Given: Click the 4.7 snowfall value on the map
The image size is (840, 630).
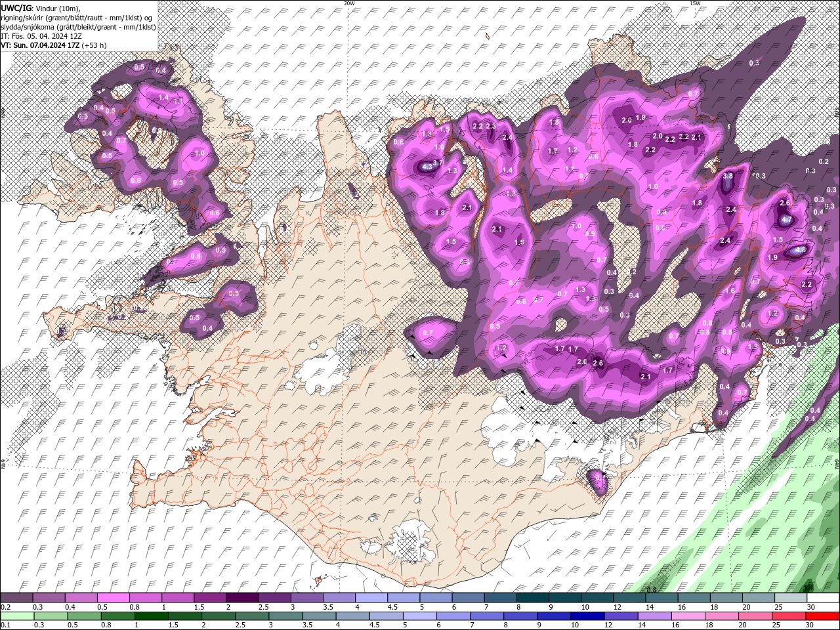Looking at the screenshot, I should tap(787, 220).
